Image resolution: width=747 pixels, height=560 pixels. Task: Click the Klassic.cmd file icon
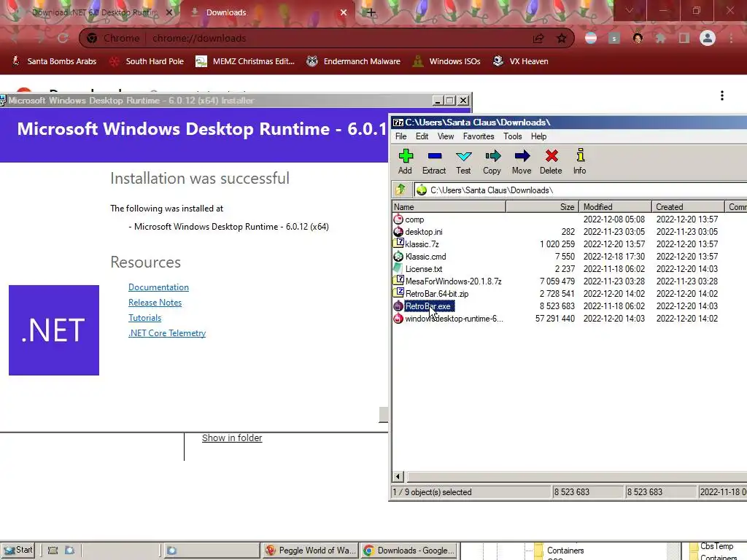coord(398,257)
